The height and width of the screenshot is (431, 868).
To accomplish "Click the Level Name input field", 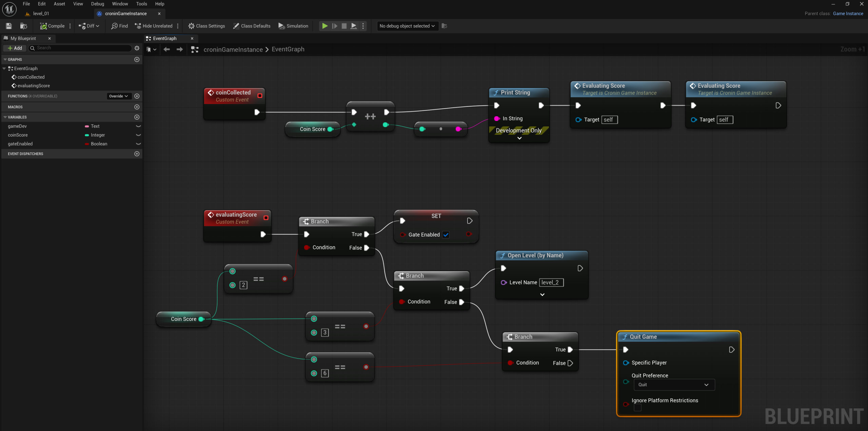I will 551,282.
